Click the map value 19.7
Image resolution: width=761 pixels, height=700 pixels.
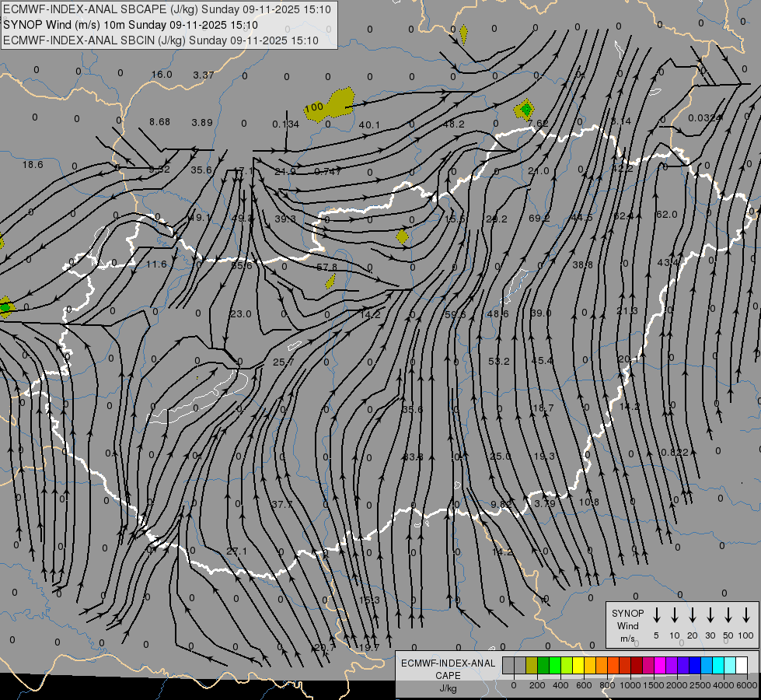(x=369, y=647)
